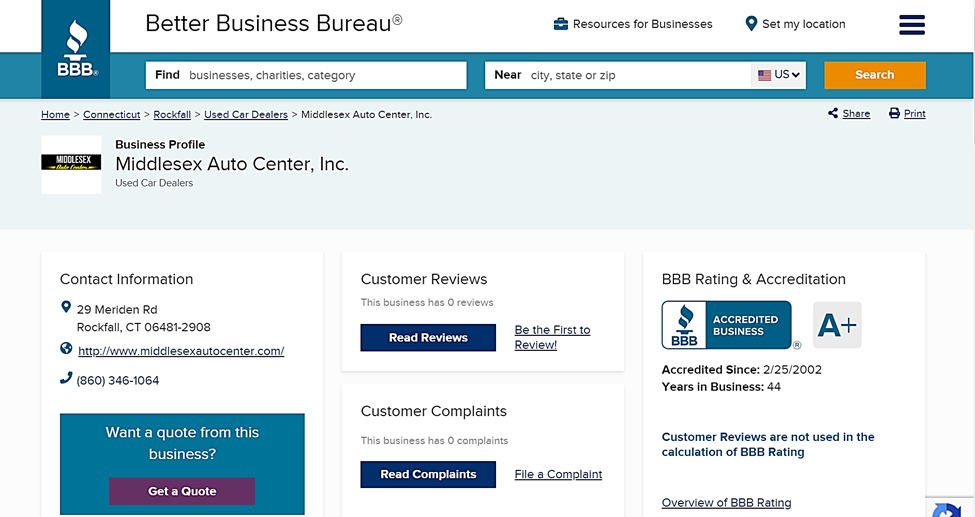The height and width of the screenshot is (517, 975).
Task: Open the Rockfall breadcrumb
Action: point(172,114)
